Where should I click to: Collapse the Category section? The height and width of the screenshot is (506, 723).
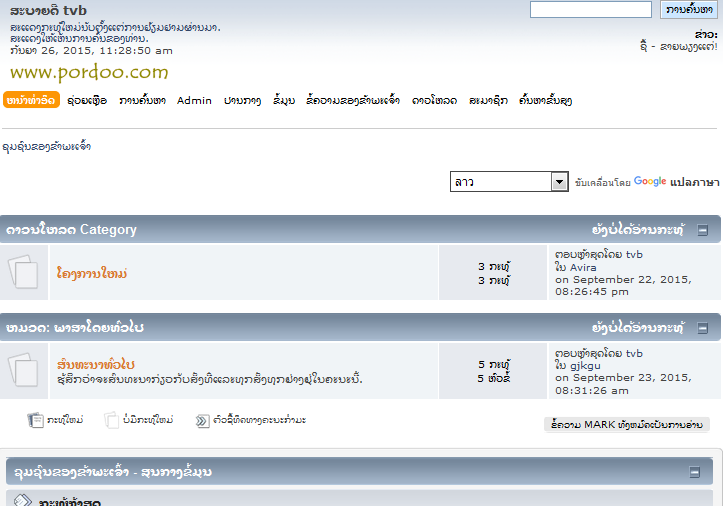[x=703, y=230]
